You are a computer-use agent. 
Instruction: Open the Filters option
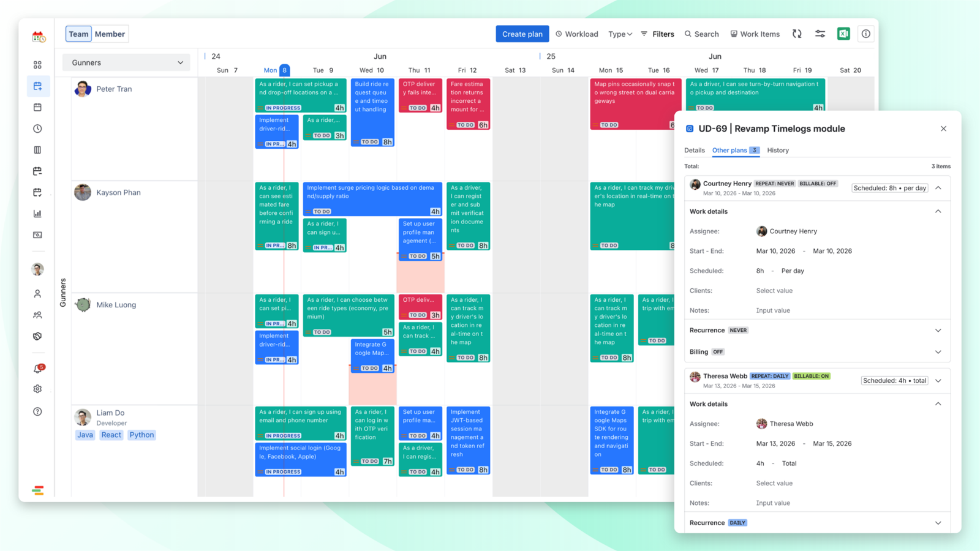tap(657, 34)
